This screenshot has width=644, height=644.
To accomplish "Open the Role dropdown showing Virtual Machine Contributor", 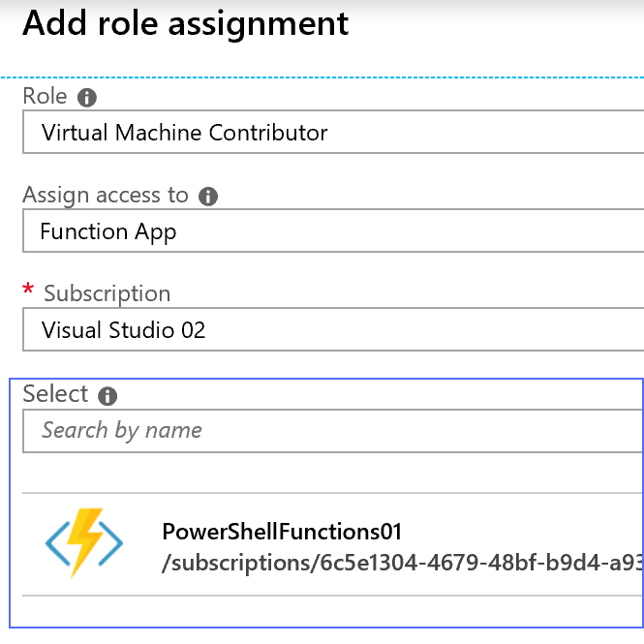I will pos(333,133).
